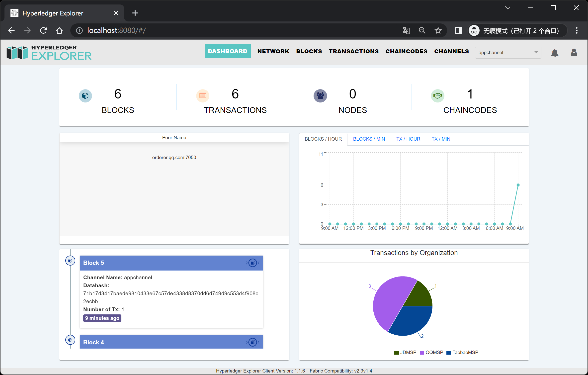Screen dimensions: 588x375
Task: Open the tab search chevron
Action: [x=507, y=8]
